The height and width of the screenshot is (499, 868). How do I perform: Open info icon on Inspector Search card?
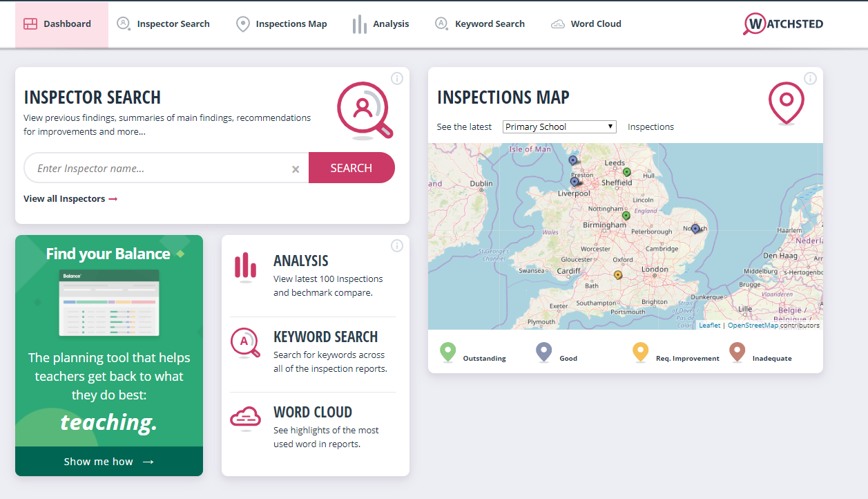point(397,79)
